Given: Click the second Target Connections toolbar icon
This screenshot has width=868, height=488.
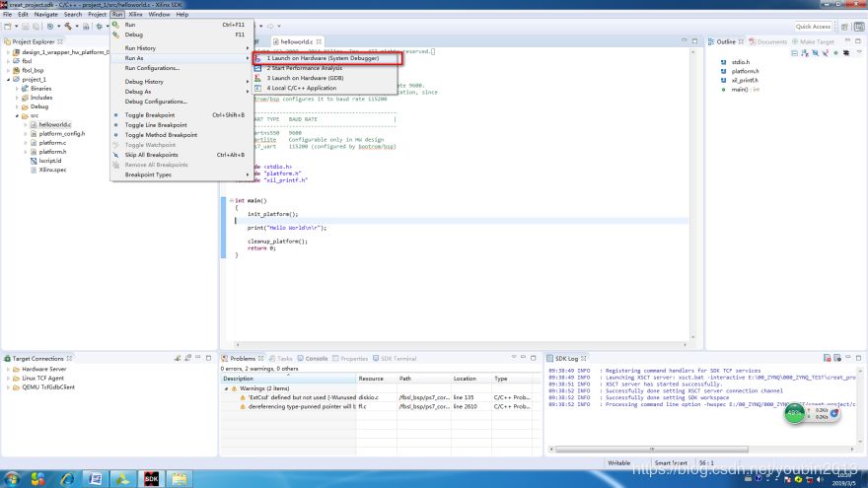Looking at the screenshot, I should (x=187, y=359).
